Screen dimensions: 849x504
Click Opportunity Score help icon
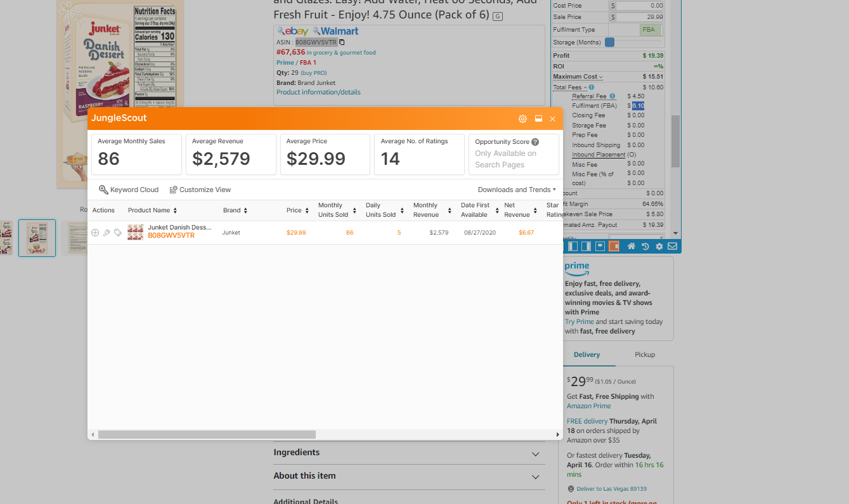[x=535, y=142]
